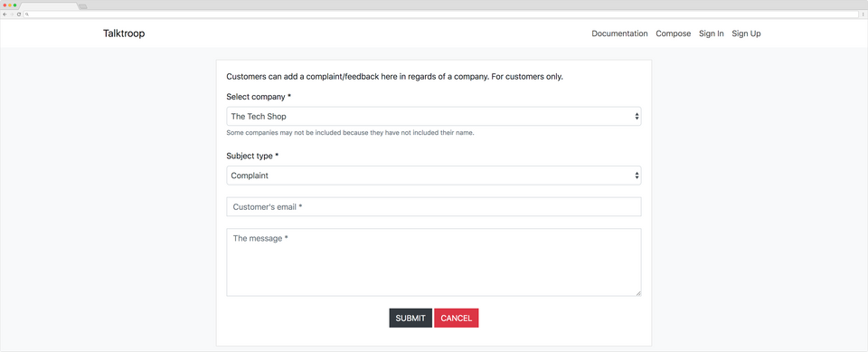Open the Sign In page
The width and height of the screenshot is (868, 352).
(712, 33)
